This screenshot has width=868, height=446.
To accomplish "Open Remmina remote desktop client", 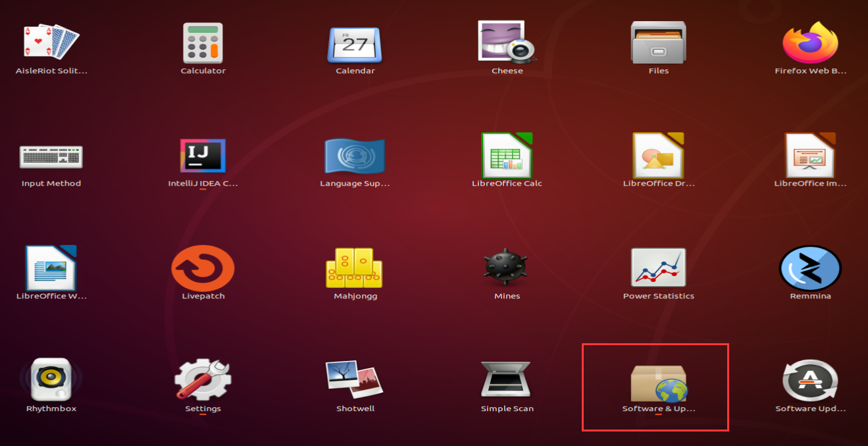I will click(x=810, y=267).
